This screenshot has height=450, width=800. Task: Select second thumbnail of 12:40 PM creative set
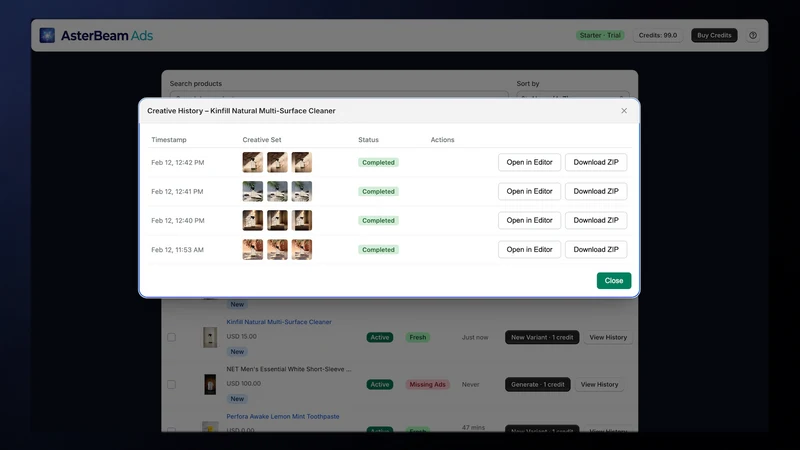(x=277, y=220)
